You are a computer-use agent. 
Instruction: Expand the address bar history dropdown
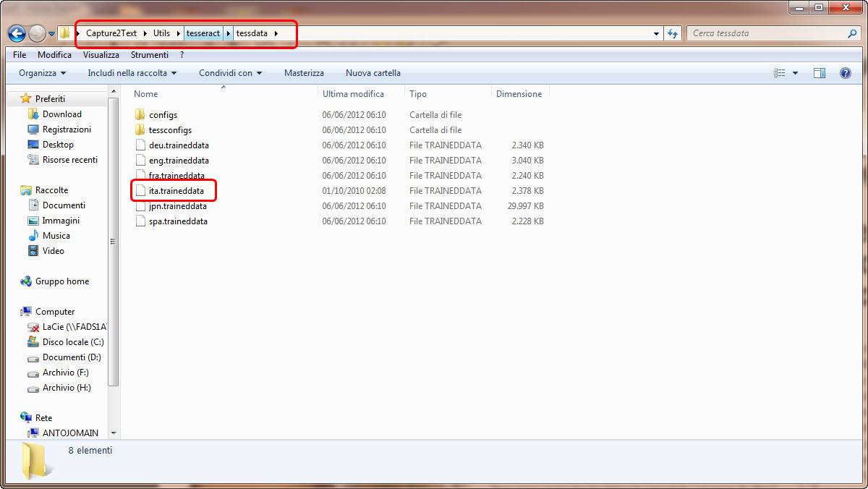[656, 33]
